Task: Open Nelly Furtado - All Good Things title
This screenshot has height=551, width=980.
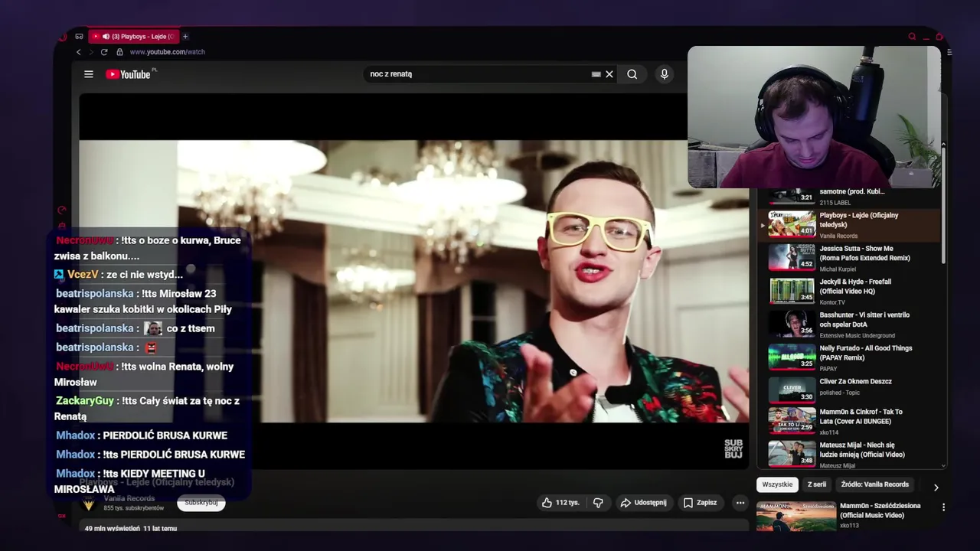Action: tap(865, 353)
